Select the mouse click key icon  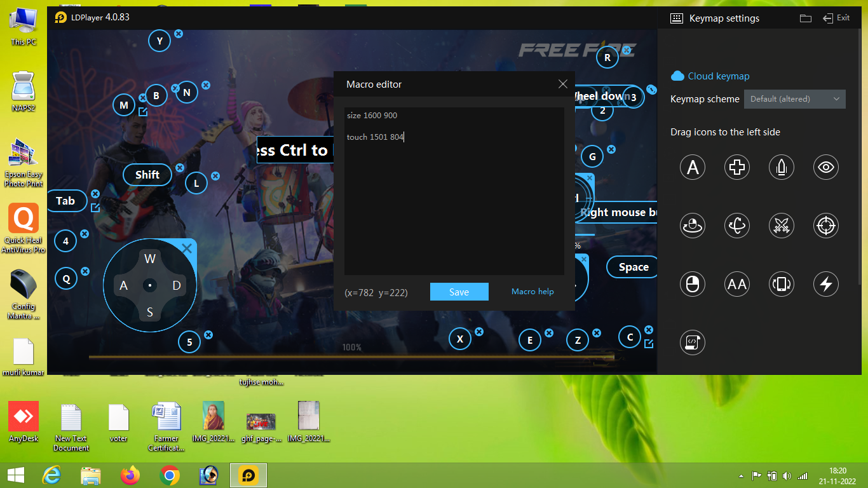[693, 284]
